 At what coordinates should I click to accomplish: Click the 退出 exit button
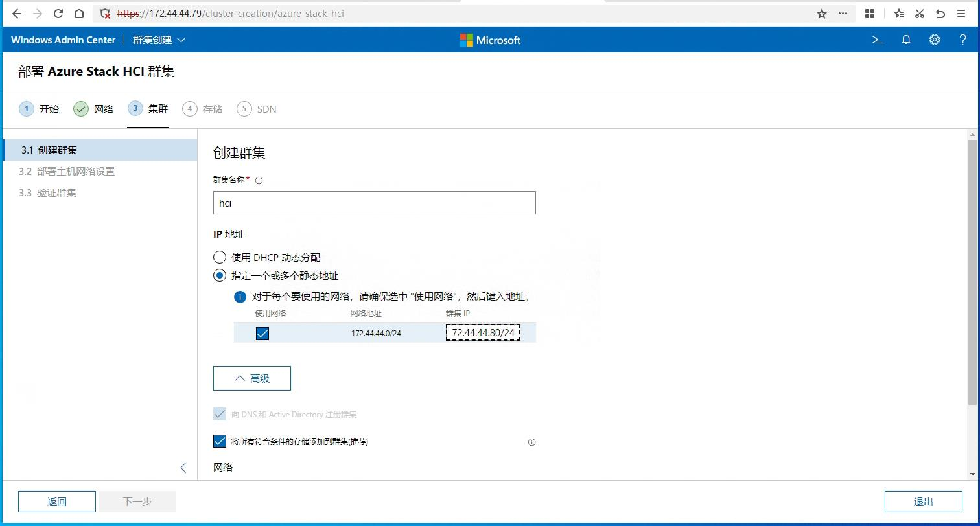coord(924,501)
